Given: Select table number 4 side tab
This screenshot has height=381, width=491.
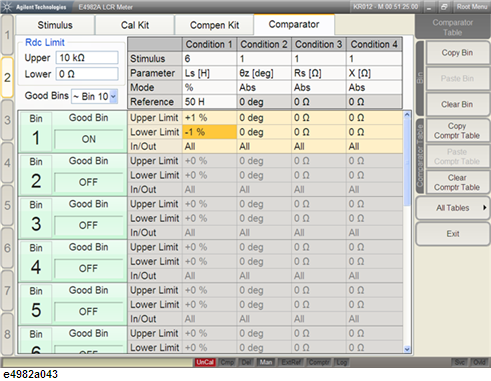Looking at the screenshot, I should point(7,163).
